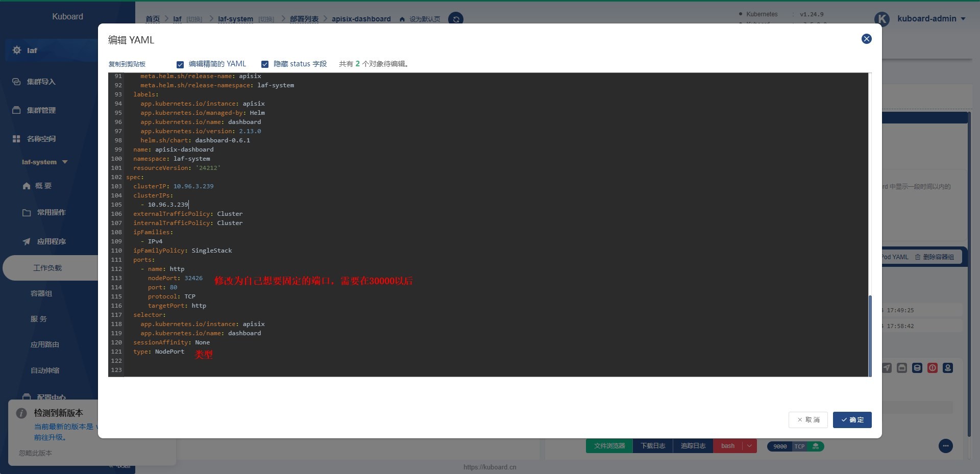
Task: Click the https://kuboard.cn footer link
Action: click(490, 467)
